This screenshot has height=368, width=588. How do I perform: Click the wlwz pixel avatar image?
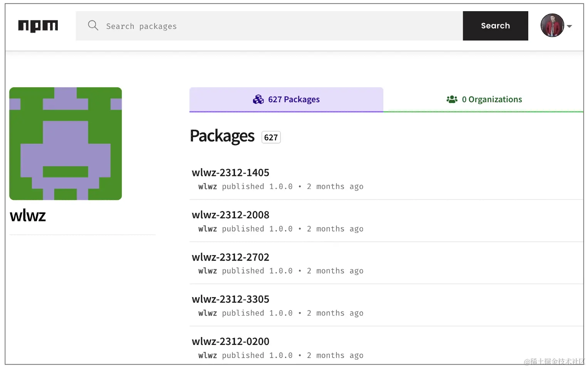tap(66, 143)
